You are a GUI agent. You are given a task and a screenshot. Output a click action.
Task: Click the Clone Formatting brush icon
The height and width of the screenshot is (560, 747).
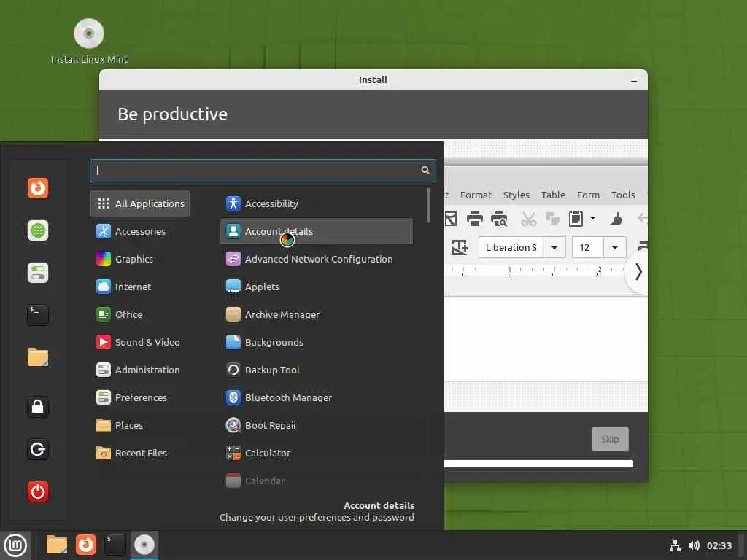coord(616,219)
